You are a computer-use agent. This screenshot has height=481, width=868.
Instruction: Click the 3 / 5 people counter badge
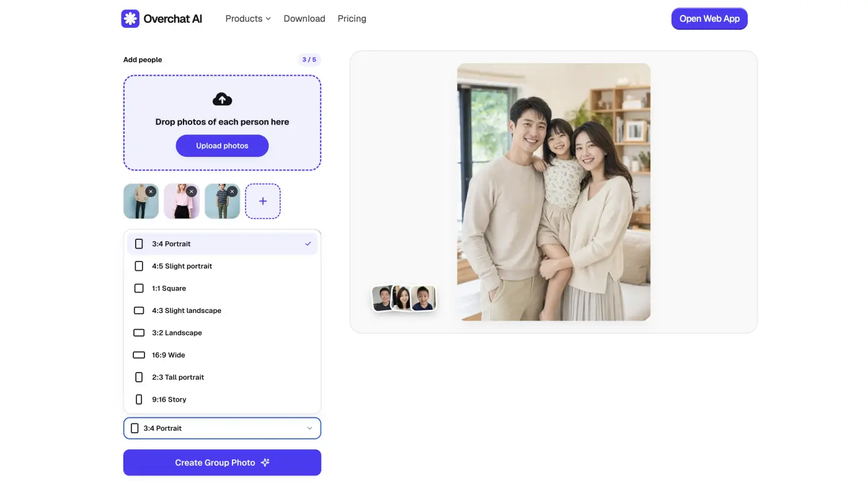point(309,60)
